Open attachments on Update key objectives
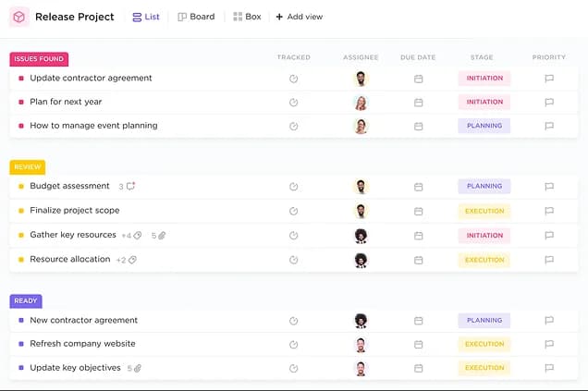588x391 pixels. [134, 368]
